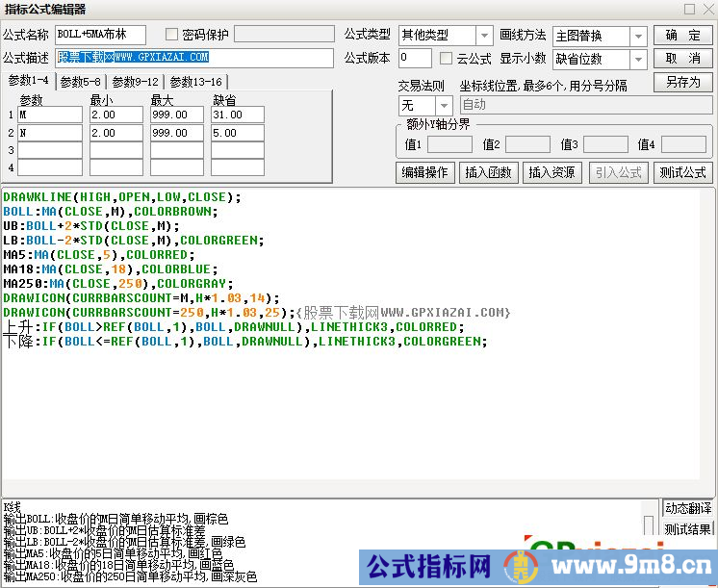Click the empty parameter 4 name field

tap(50, 167)
